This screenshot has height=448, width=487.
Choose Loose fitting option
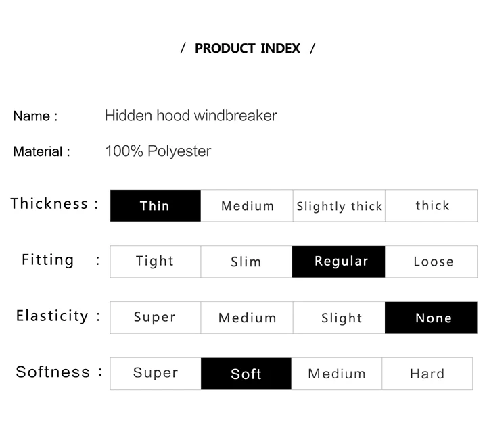(431, 262)
